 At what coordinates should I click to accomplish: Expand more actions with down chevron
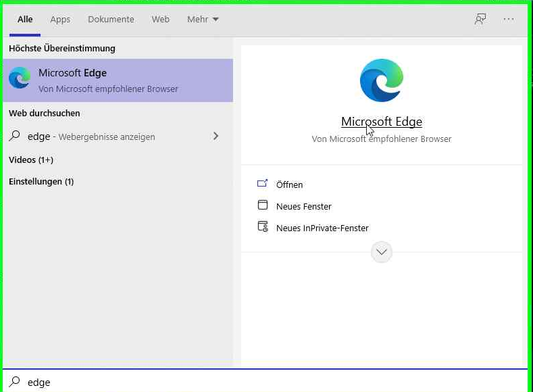[x=382, y=252]
